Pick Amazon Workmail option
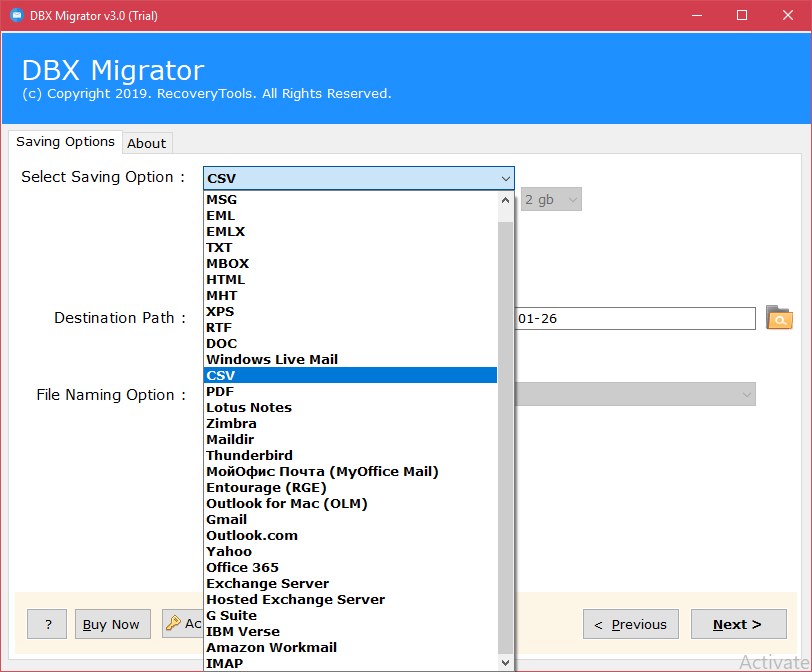The height and width of the screenshot is (672, 812). point(351,648)
